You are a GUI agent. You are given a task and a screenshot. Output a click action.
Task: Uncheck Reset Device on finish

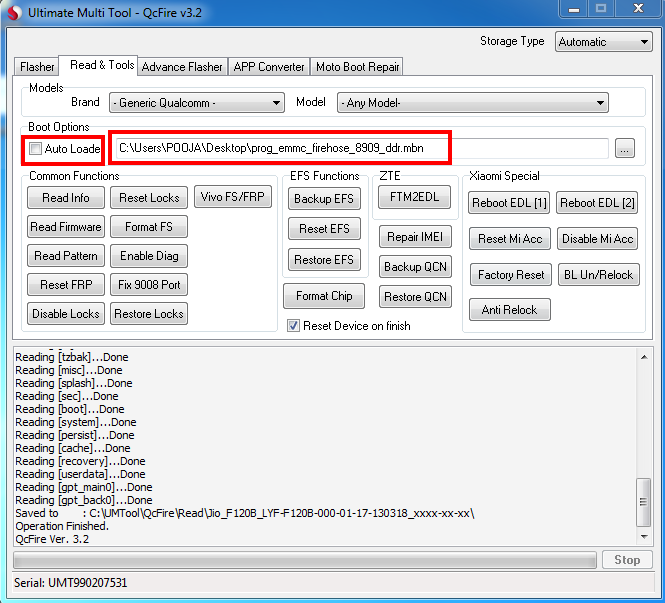[x=293, y=326]
